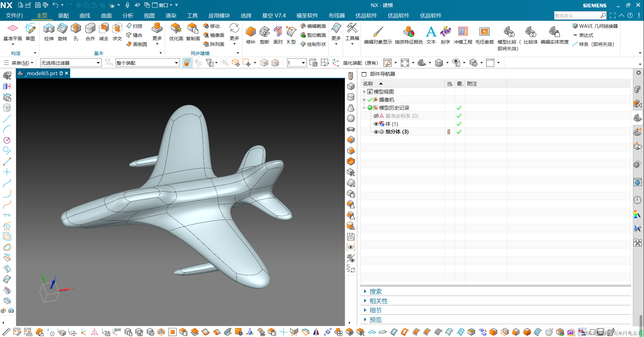Close the _model65.prt document tab
Screen dimensions: 644x337
pyautogui.click(x=66, y=73)
